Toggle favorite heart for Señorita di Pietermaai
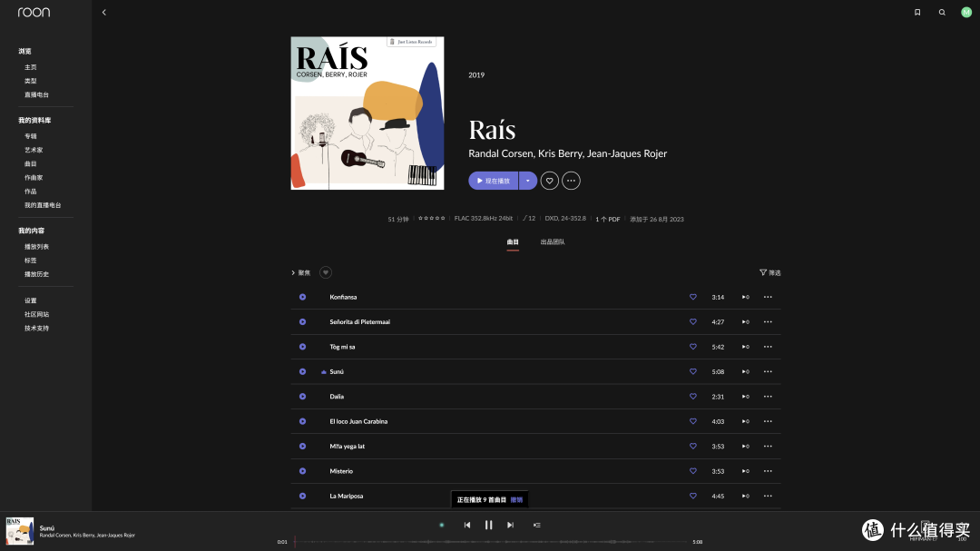 click(692, 322)
